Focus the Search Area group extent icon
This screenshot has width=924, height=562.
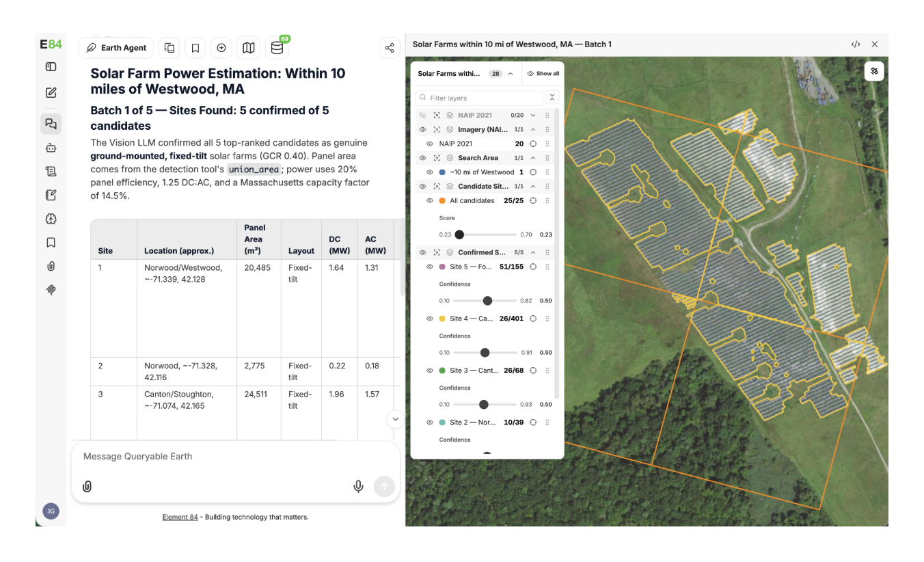pyautogui.click(x=437, y=158)
